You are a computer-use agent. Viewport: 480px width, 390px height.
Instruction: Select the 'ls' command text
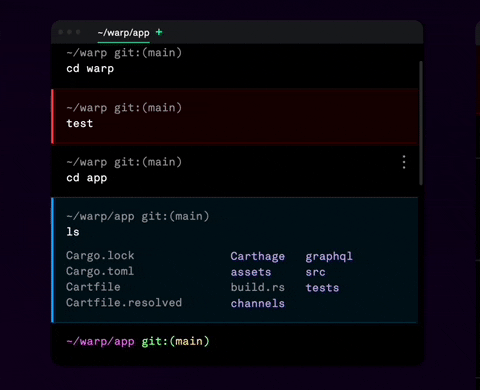point(73,232)
